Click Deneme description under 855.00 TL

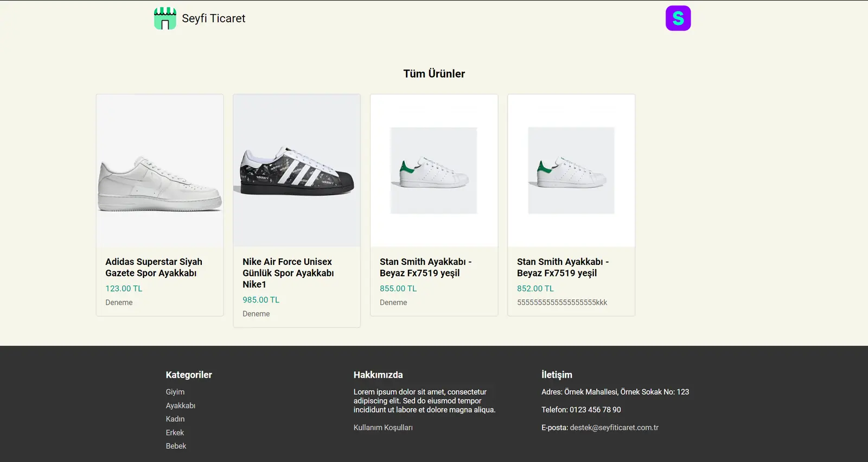(393, 303)
